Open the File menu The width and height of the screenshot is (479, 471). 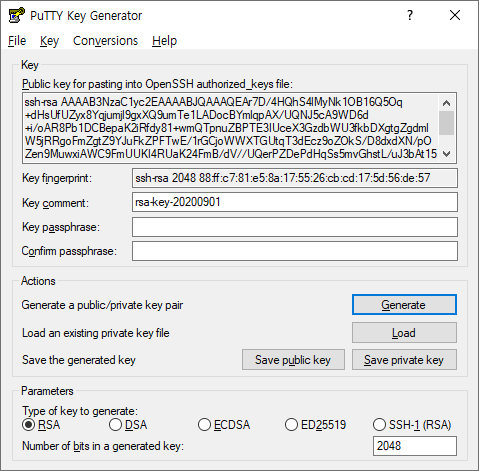point(17,41)
